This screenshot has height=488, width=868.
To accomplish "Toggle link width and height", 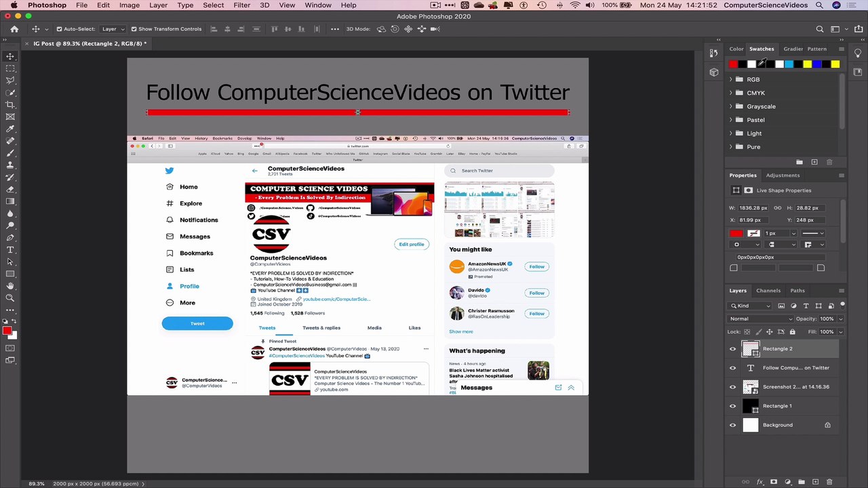I will tap(777, 208).
